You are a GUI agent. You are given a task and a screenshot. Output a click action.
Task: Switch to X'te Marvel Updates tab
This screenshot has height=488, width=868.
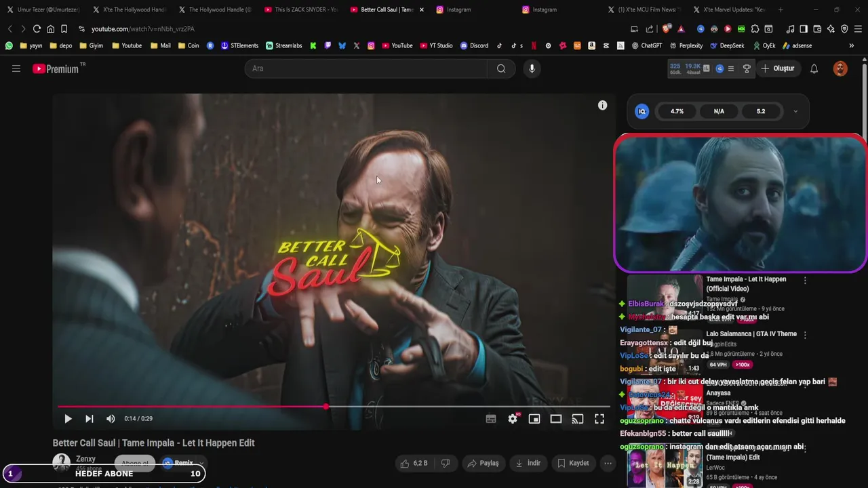[x=729, y=9]
